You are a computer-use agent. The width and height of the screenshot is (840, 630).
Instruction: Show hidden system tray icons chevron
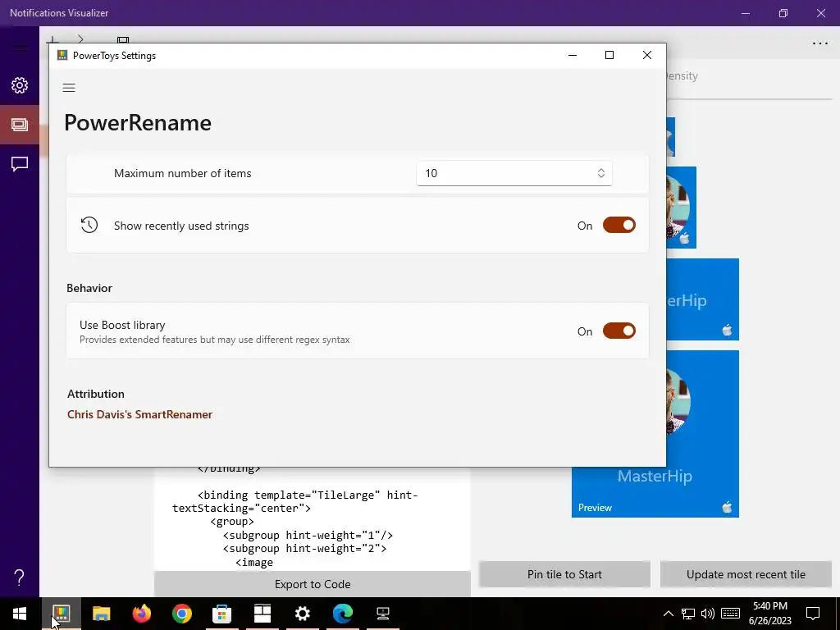668,614
